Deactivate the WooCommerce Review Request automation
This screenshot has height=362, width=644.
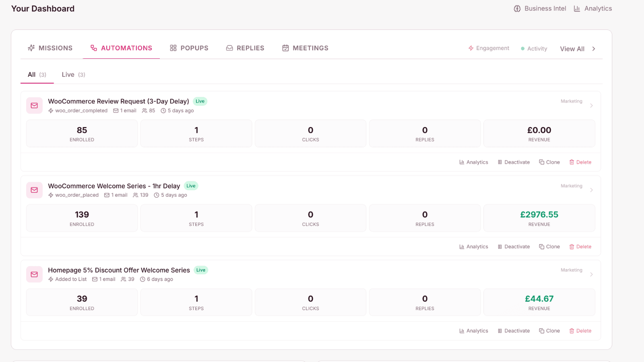tap(514, 162)
